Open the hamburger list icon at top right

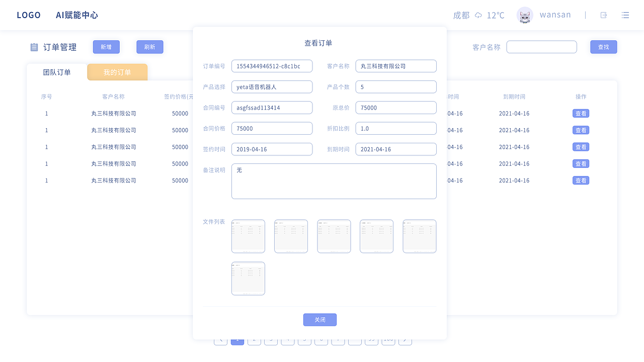[625, 15]
